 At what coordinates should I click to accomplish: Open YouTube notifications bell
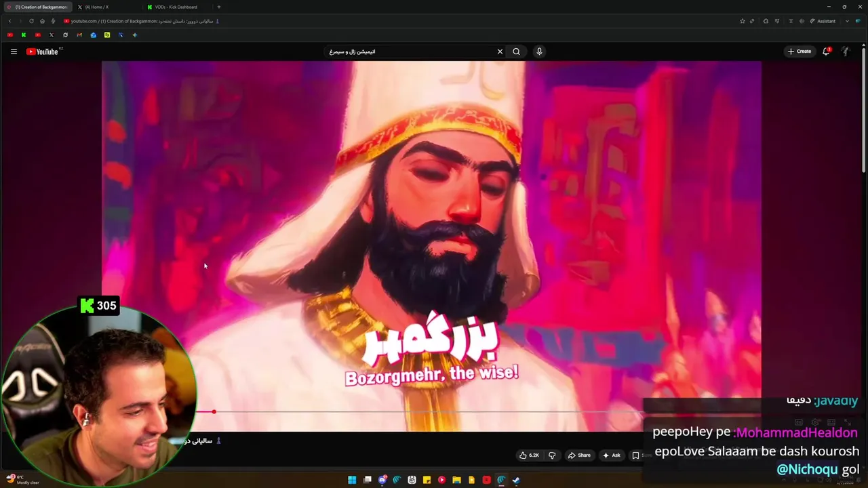pos(826,52)
